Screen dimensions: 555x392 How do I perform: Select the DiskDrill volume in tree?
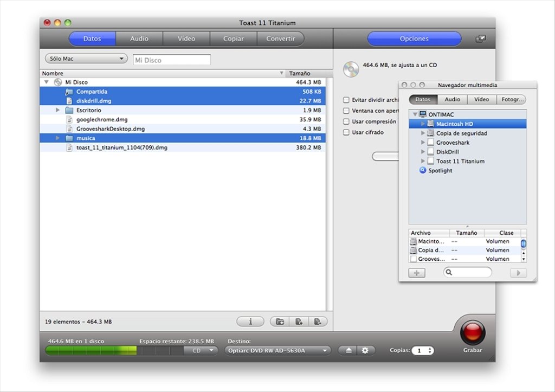click(447, 152)
